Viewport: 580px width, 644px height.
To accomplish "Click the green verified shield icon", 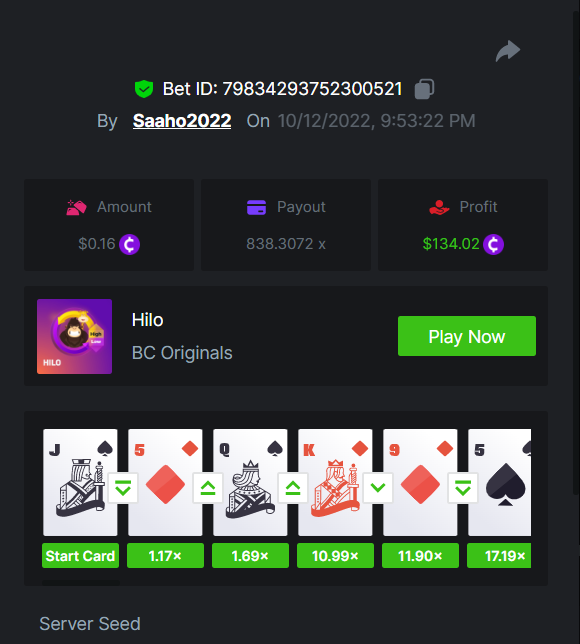I will point(144,89).
